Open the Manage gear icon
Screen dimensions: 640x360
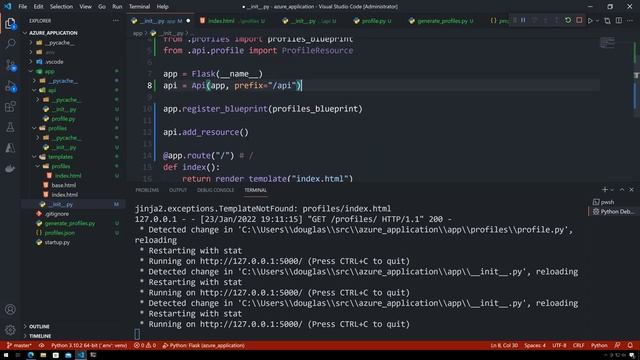[x=10, y=329]
